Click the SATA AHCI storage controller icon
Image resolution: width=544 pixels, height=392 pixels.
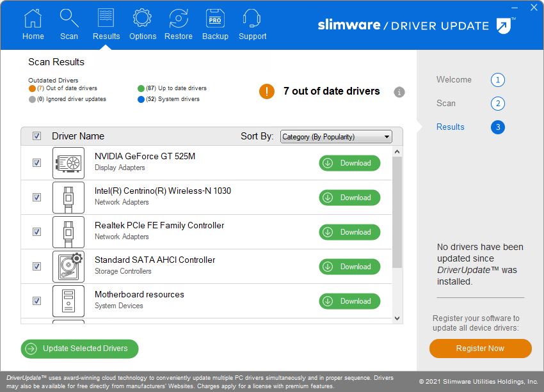68,267
